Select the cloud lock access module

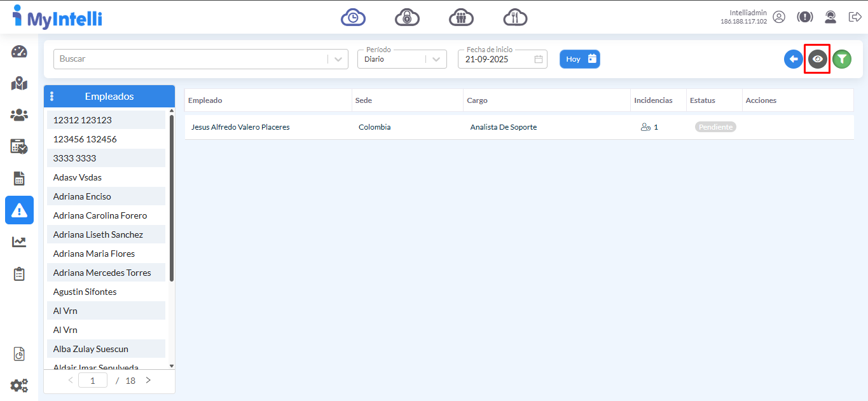pos(407,17)
